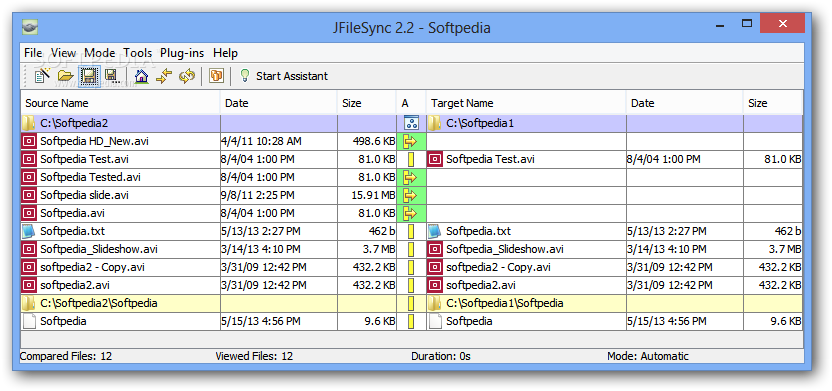Open the File menu
This screenshot has height=391, width=832.
33,53
